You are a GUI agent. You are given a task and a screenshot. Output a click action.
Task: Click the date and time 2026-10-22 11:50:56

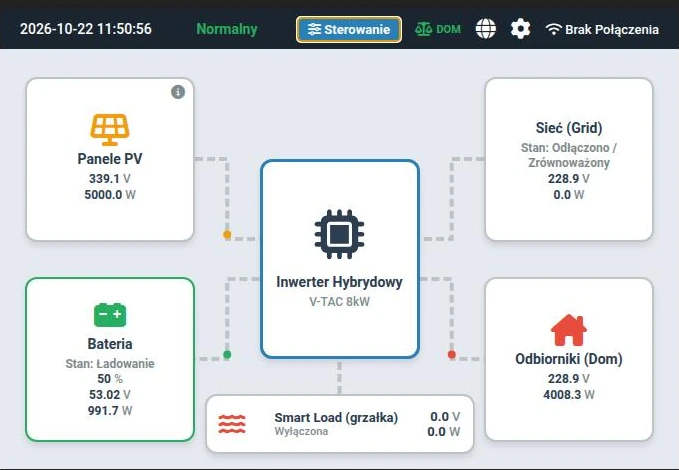click(x=86, y=29)
